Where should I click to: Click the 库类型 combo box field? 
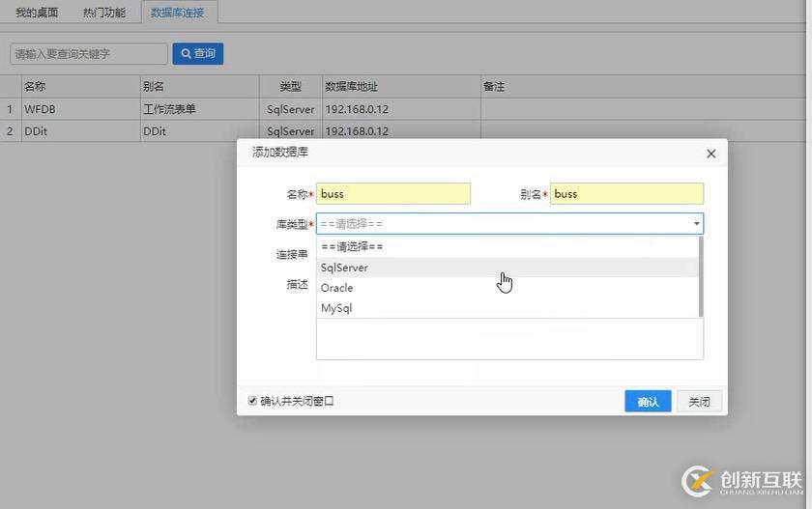(x=509, y=224)
